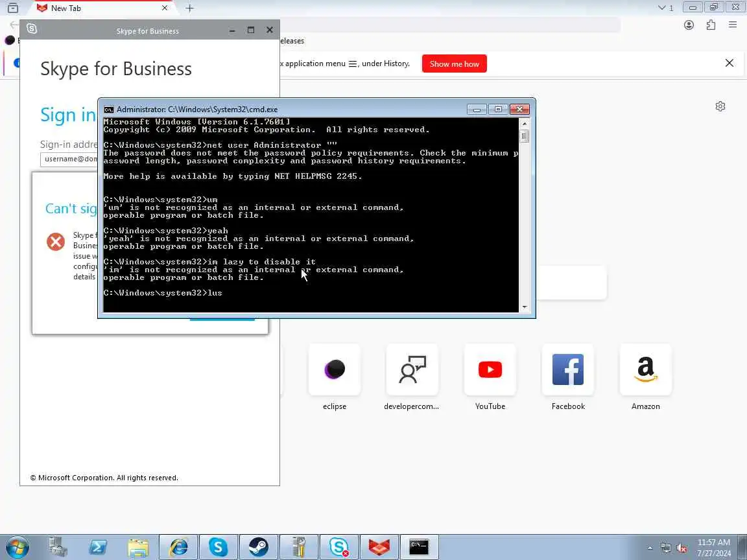Show hidden system tray icons

pyautogui.click(x=650, y=548)
